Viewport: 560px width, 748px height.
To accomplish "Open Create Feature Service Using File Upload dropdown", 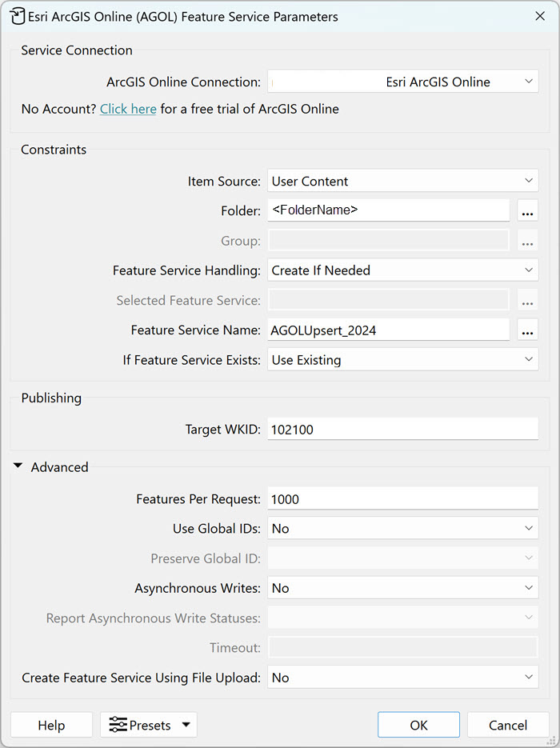I will pos(402,678).
